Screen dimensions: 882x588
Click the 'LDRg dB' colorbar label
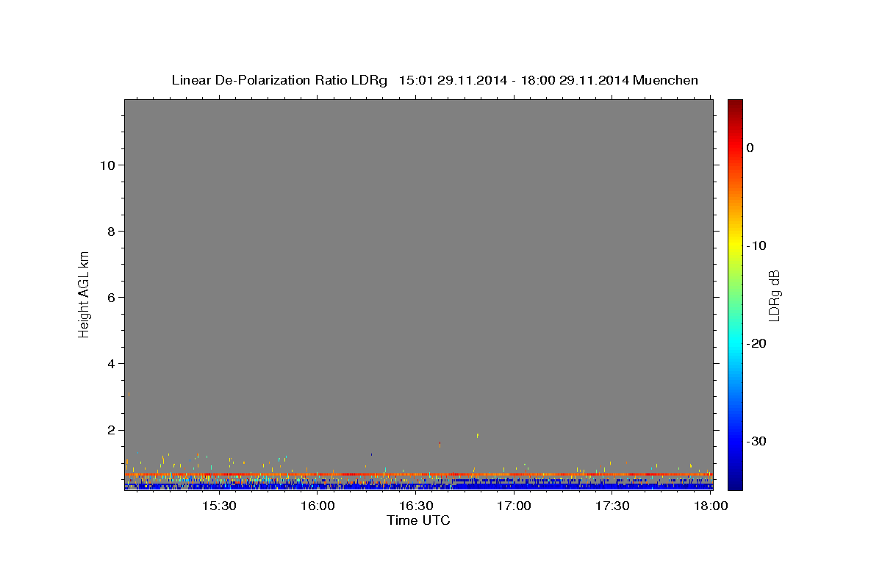click(774, 295)
